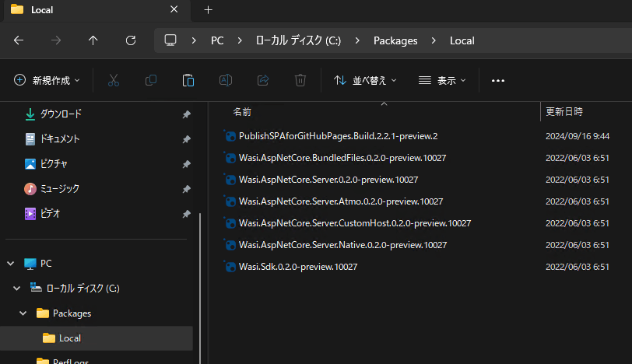Click the 2024/09/16 9:44 date cell
Image resolution: width=632 pixels, height=364 pixels.
578,136
